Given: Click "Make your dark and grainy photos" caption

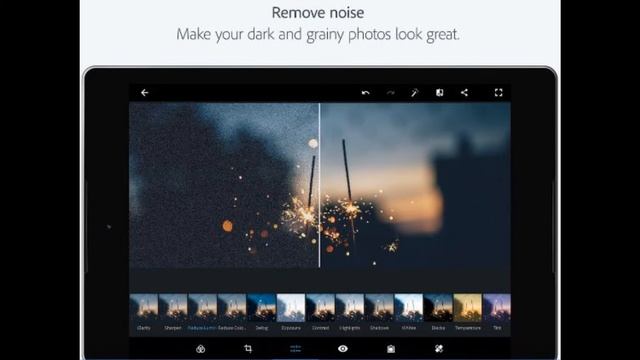Looking at the screenshot, I should 284,34.
